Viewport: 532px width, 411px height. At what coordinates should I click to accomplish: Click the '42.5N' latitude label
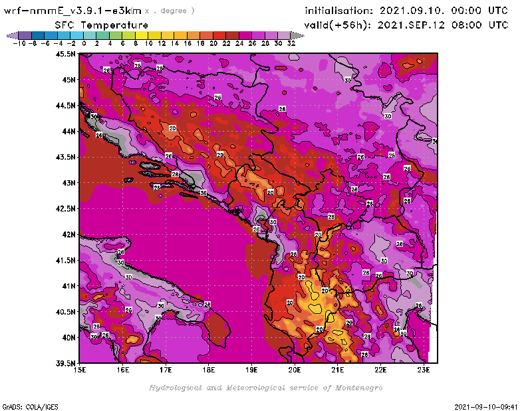click(x=65, y=209)
